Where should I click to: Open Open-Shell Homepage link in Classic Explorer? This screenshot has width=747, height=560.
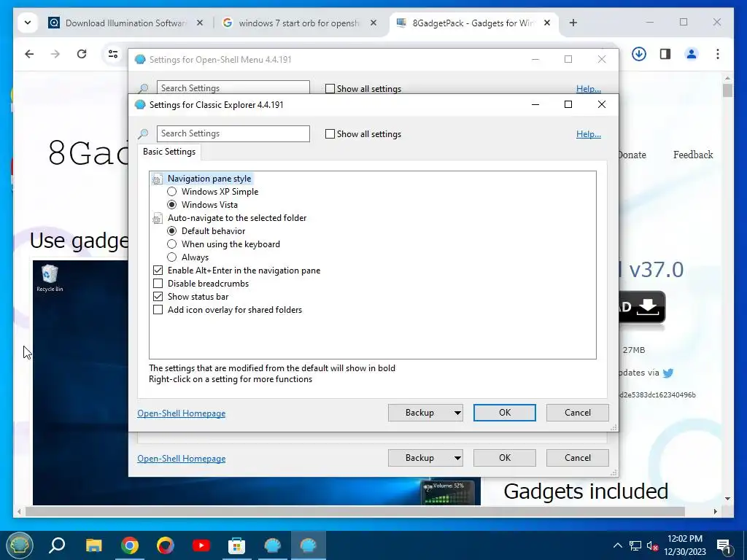(x=181, y=413)
